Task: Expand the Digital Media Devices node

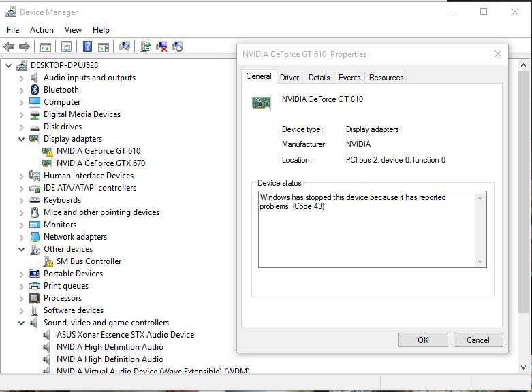Action: click(21, 114)
